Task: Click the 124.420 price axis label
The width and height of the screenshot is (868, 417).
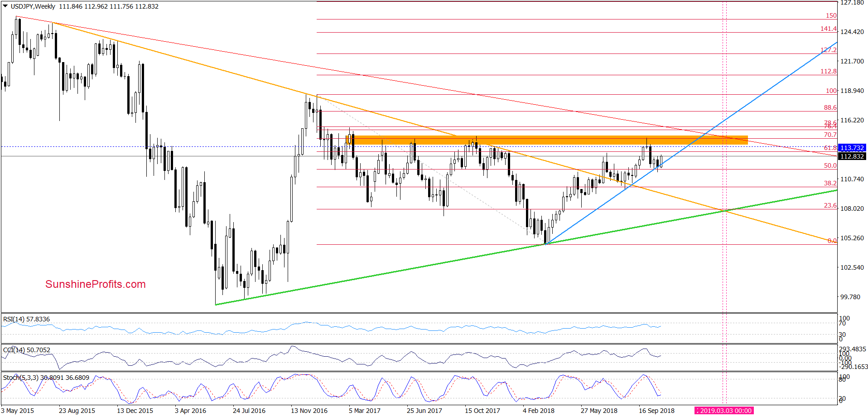Action: click(852, 32)
